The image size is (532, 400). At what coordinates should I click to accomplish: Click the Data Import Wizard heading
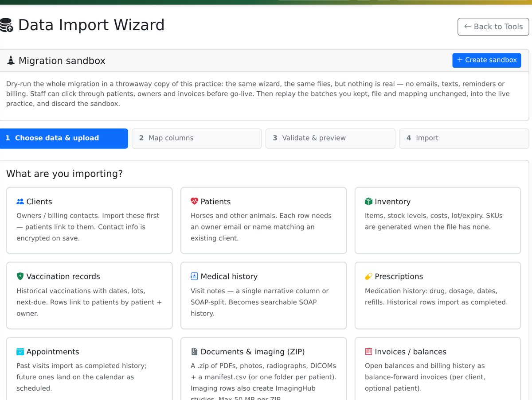coord(91,25)
